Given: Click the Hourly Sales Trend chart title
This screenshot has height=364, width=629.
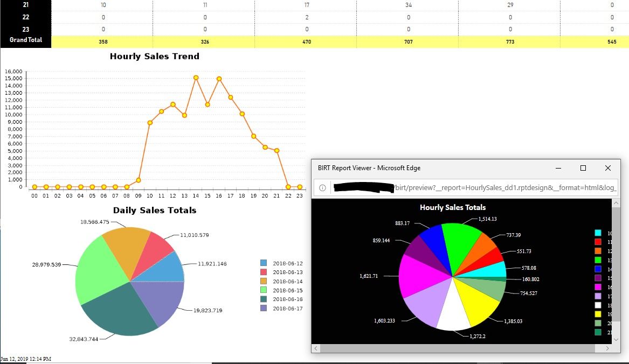Looking at the screenshot, I should pyautogui.click(x=155, y=56).
